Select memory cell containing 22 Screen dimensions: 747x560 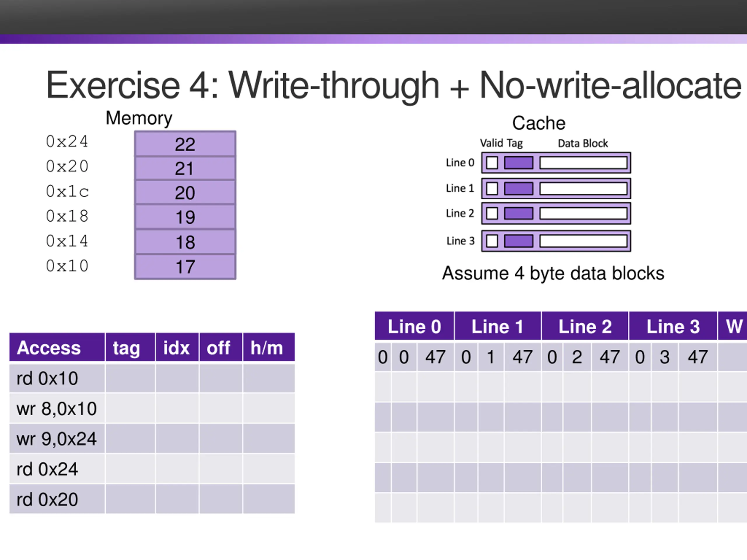185,144
